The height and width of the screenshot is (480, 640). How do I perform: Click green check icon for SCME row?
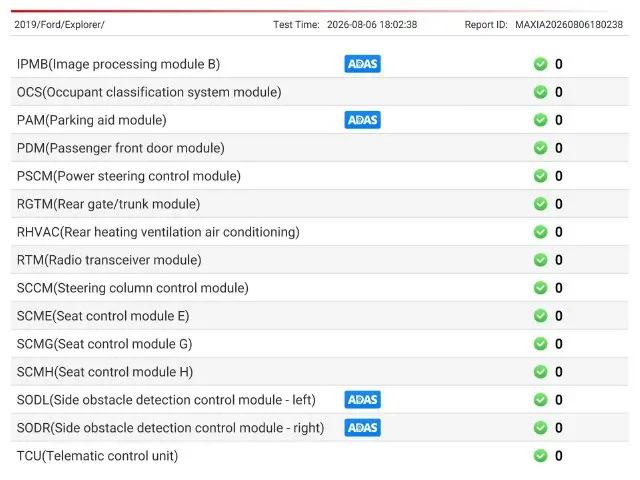pos(540,316)
